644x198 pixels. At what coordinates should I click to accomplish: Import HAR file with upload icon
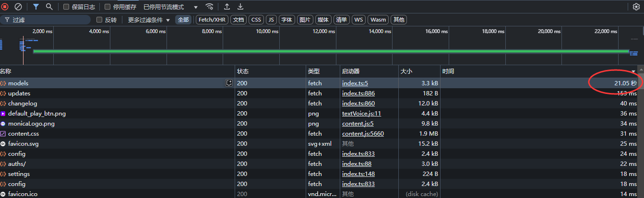tap(227, 7)
